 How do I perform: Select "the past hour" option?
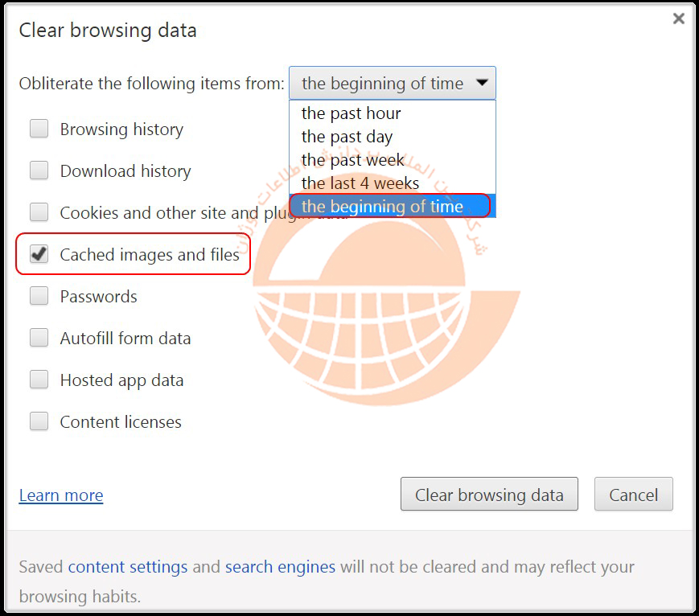pos(351,113)
